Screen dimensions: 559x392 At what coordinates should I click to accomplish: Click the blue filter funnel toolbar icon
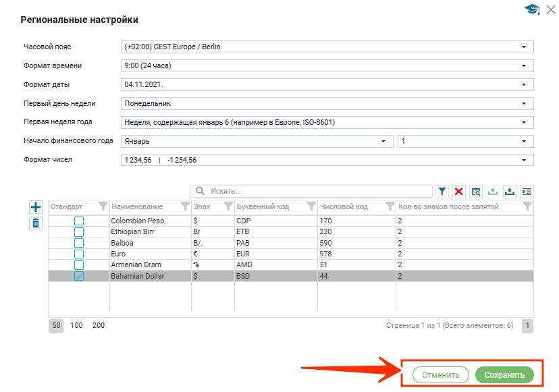point(442,192)
